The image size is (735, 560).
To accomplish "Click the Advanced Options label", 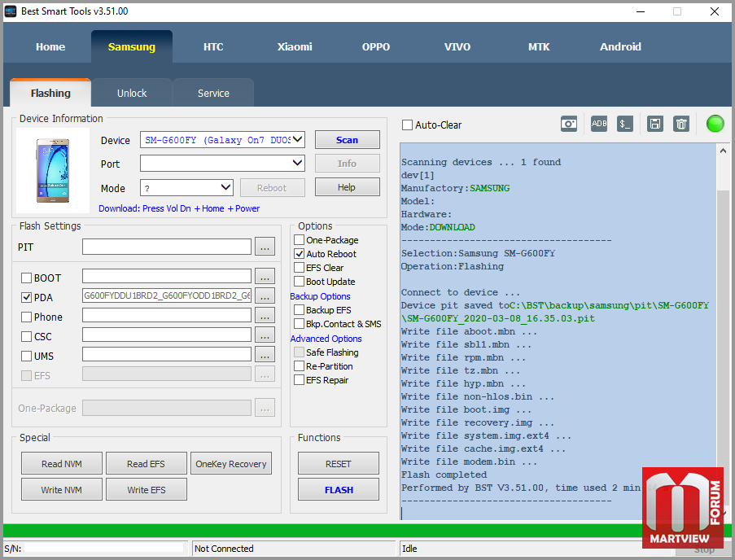I will (326, 339).
